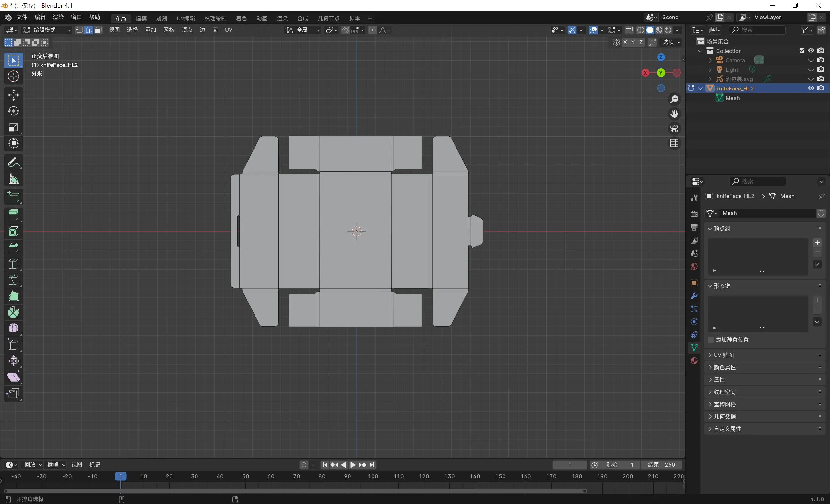Image resolution: width=830 pixels, height=504 pixels.
Task: Switch to face select mode
Action: coord(98,30)
